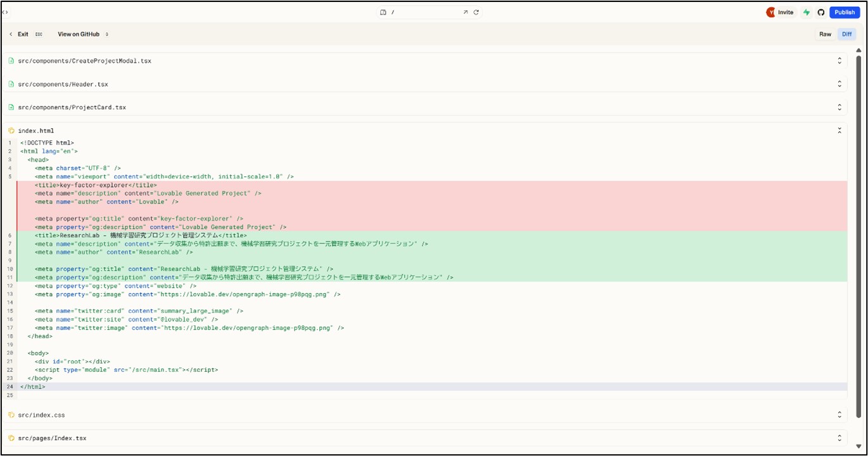
Task: Click the index.html file name
Action: (x=35, y=131)
